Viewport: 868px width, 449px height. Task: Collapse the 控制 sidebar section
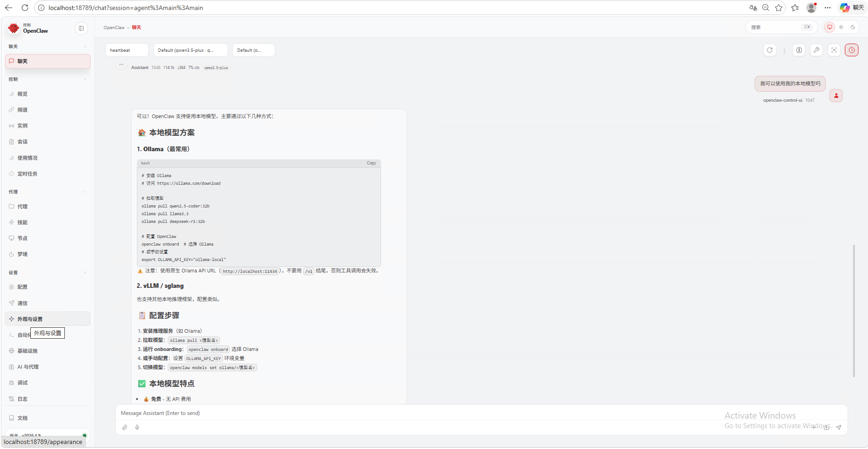point(48,79)
